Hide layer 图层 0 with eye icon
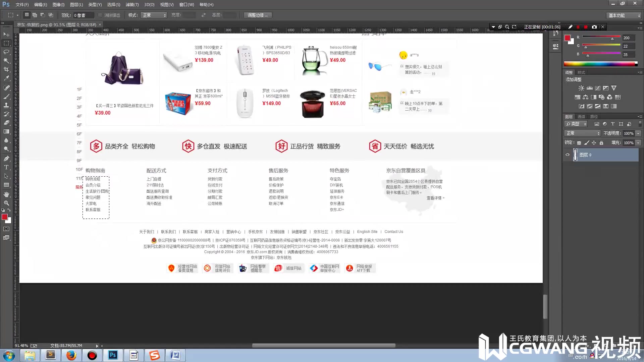Image resolution: width=644 pixels, height=362 pixels. coord(568,155)
